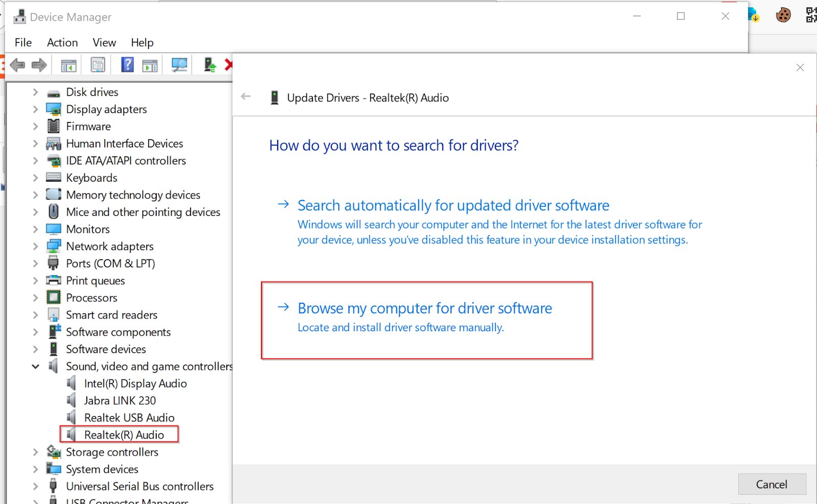The width and height of the screenshot is (817, 504).
Task: Click the Firmware chip icon
Action: pos(54,126)
